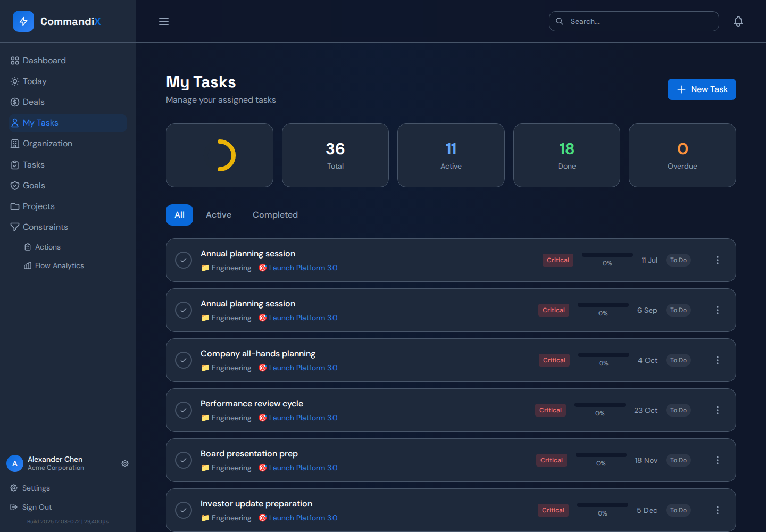The height and width of the screenshot is (532, 766).
Task: Mark the 6 Sep Annual planning session complete
Action: pos(184,310)
